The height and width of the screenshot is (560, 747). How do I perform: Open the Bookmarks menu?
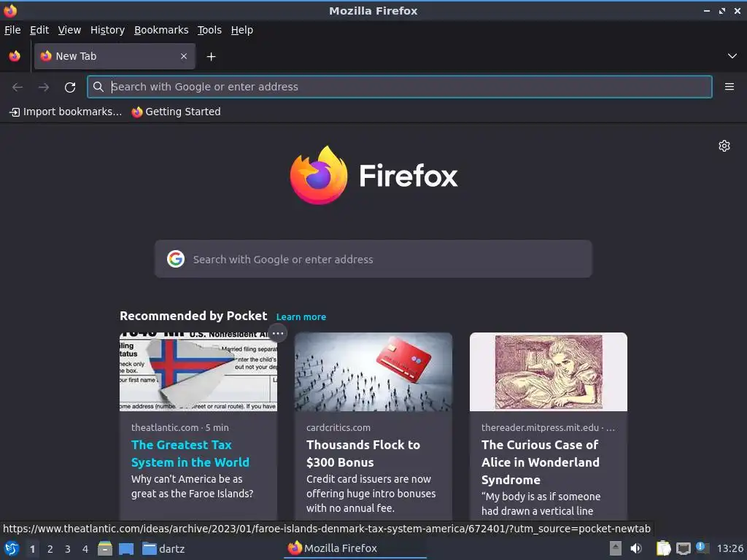(x=161, y=30)
